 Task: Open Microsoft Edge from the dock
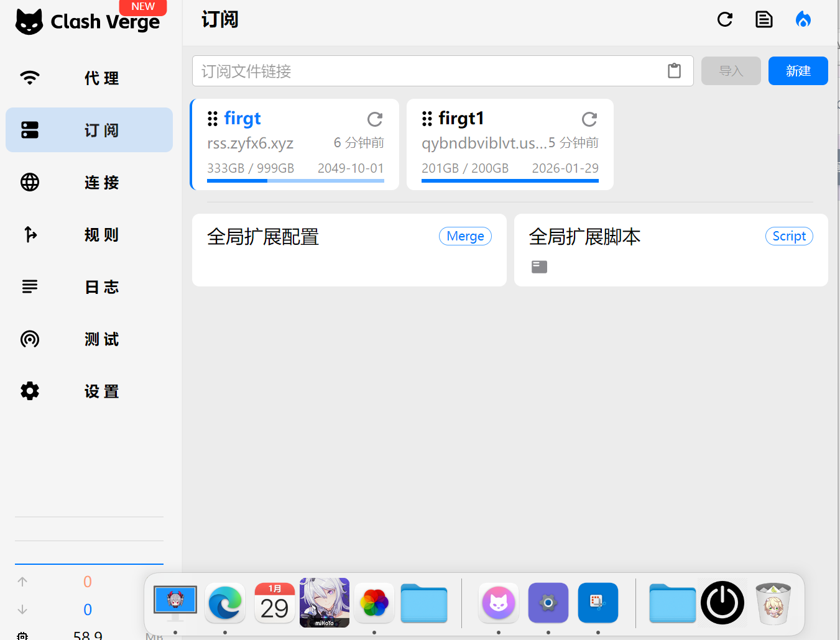coord(225,603)
